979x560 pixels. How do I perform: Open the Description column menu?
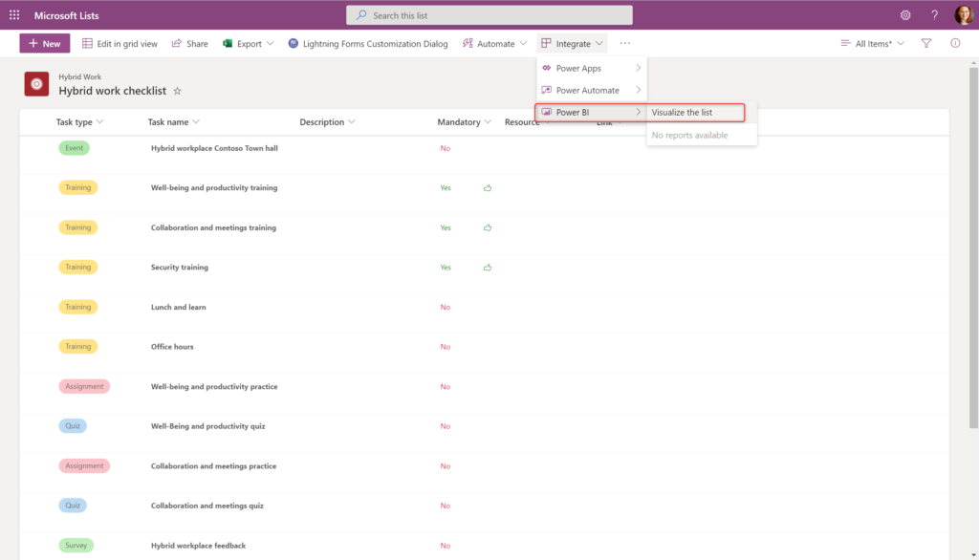click(327, 121)
